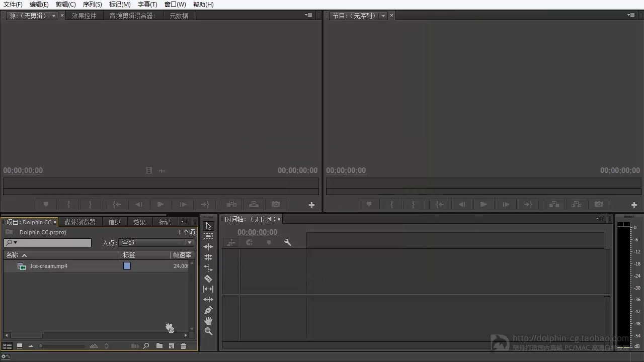Open Project panel flyout menu
This screenshot has height=362, width=644.
(x=185, y=221)
